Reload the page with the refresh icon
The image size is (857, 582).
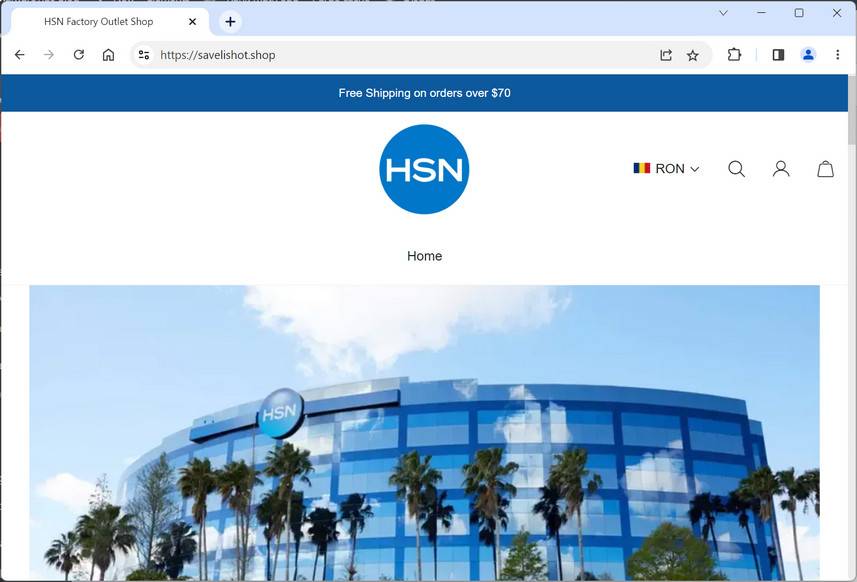tap(79, 55)
